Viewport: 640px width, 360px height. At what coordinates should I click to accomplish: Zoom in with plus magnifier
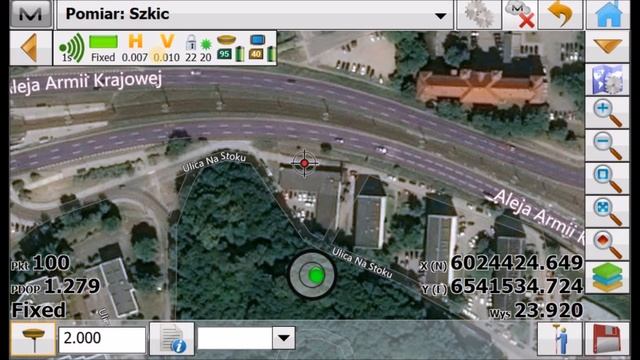point(607,113)
